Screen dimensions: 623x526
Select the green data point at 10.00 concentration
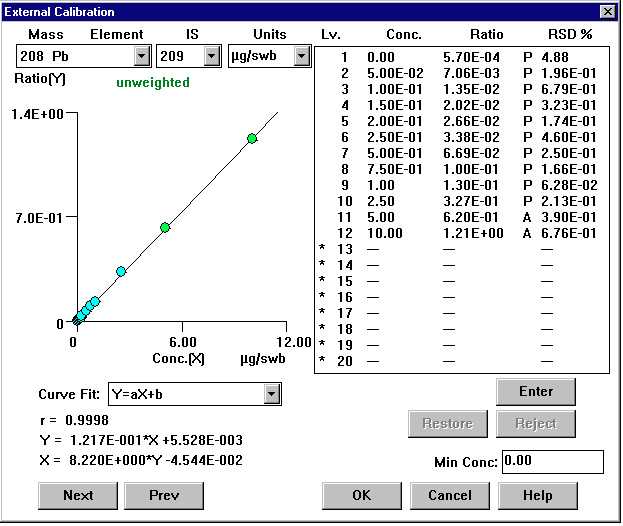click(252, 138)
